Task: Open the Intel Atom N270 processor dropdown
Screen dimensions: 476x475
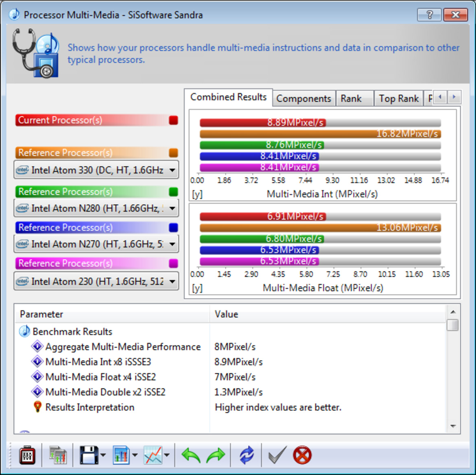Action: pyautogui.click(x=96, y=244)
